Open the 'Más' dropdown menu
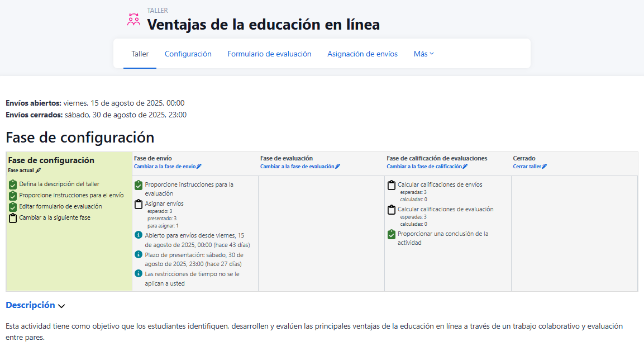 pos(423,54)
